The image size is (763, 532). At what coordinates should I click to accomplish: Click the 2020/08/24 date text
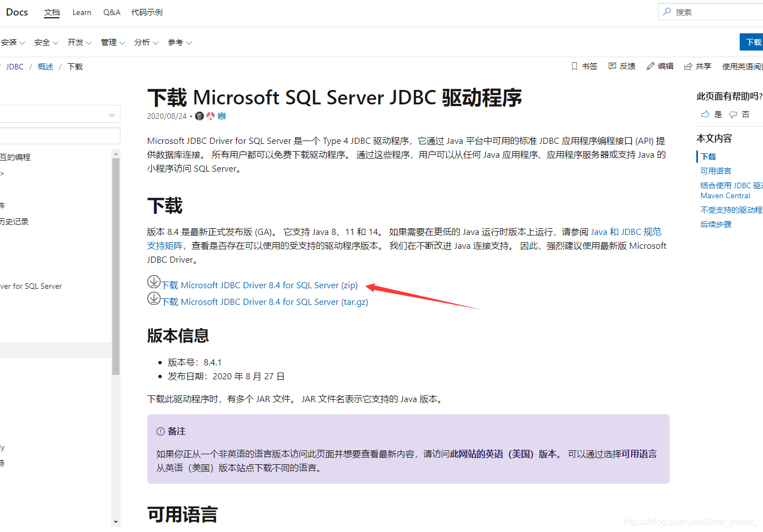point(167,116)
